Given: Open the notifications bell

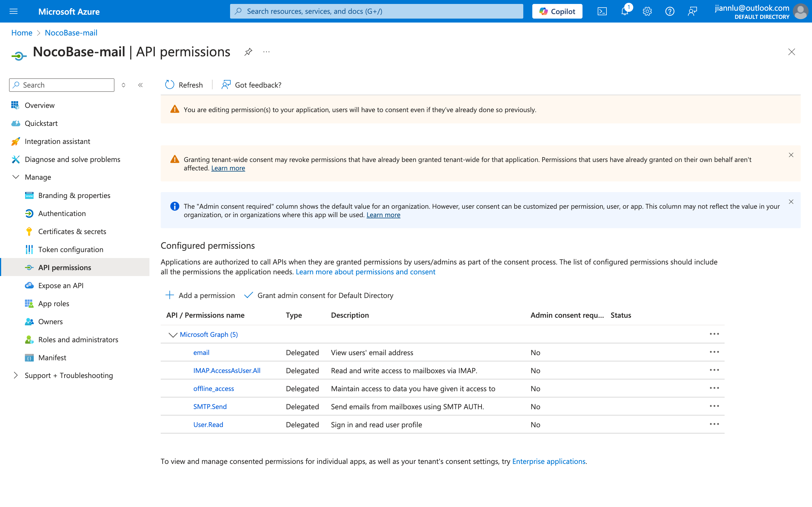Looking at the screenshot, I should [x=625, y=11].
